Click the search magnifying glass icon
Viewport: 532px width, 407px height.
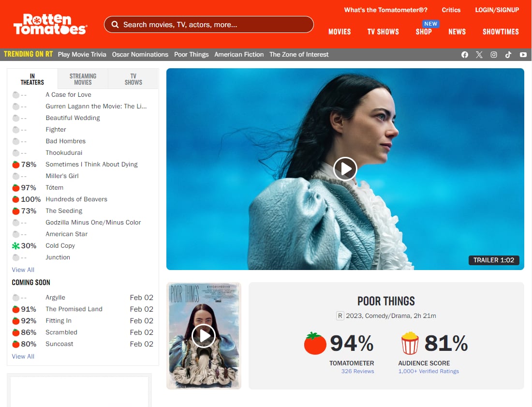click(115, 25)
